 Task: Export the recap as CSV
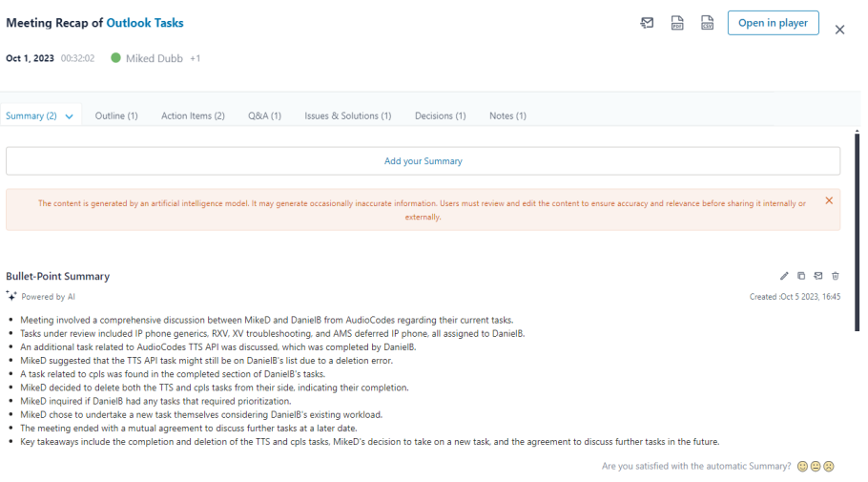[707, 23]
